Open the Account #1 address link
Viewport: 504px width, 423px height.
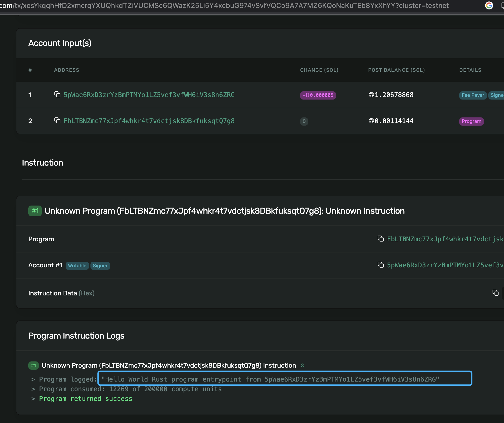pyautogui.click(x=445, y=265)
